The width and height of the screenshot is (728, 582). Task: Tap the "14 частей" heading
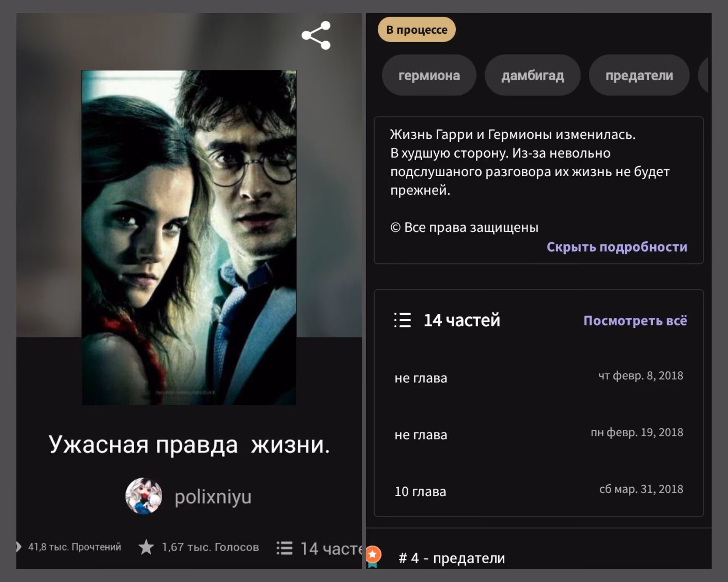click(462, 321)
